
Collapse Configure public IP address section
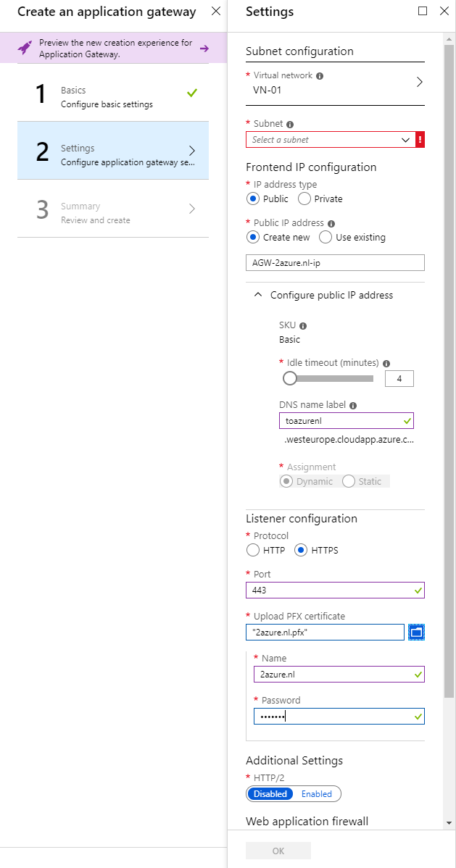click(257, 295)
